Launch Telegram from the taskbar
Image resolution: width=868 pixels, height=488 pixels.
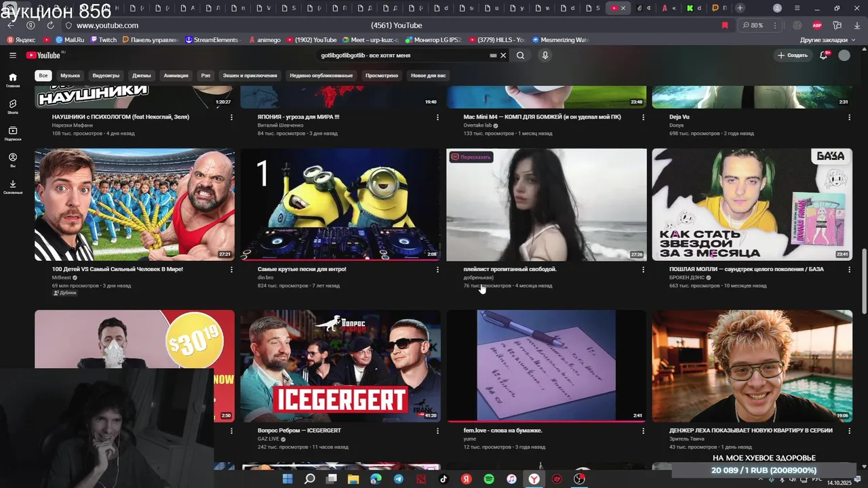399,479
